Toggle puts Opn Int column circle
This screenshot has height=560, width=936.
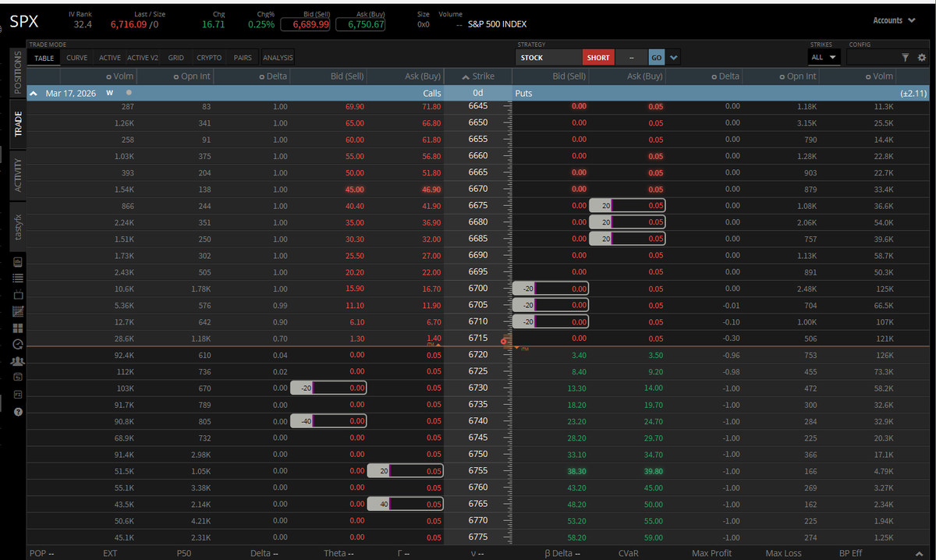(781, 76)
